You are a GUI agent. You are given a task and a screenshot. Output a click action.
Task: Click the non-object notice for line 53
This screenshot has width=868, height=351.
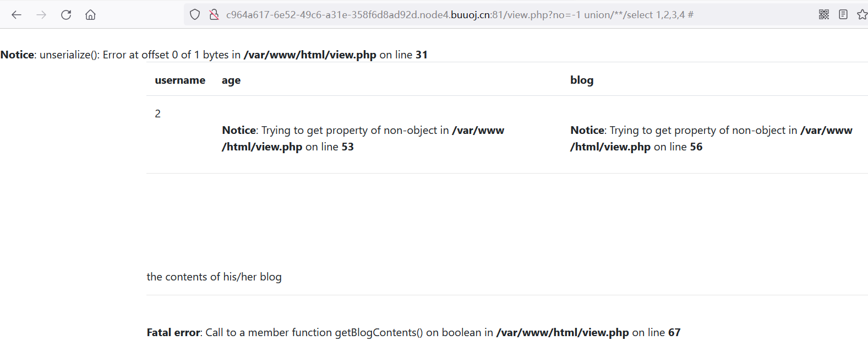pos(363,138)
